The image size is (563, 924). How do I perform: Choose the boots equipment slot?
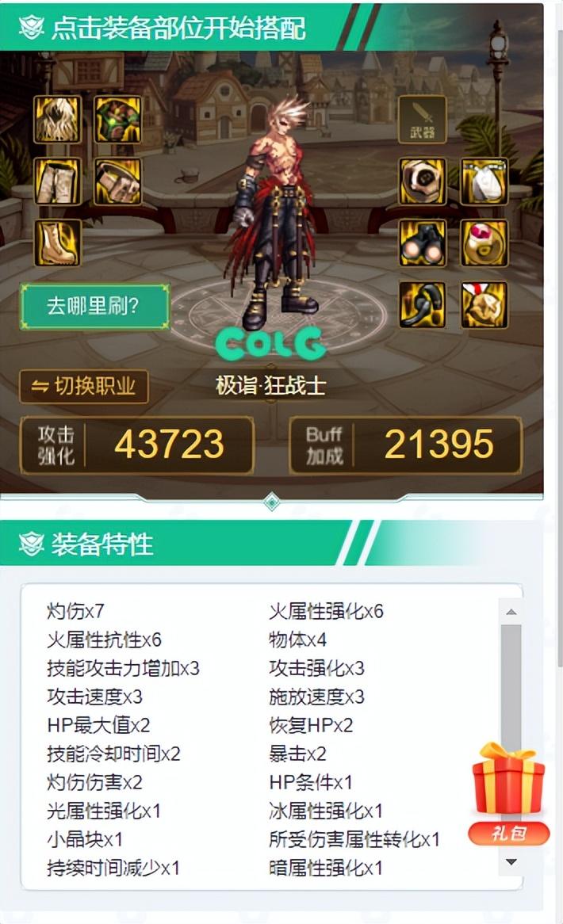pyautogui.click(x=57, y=242)
